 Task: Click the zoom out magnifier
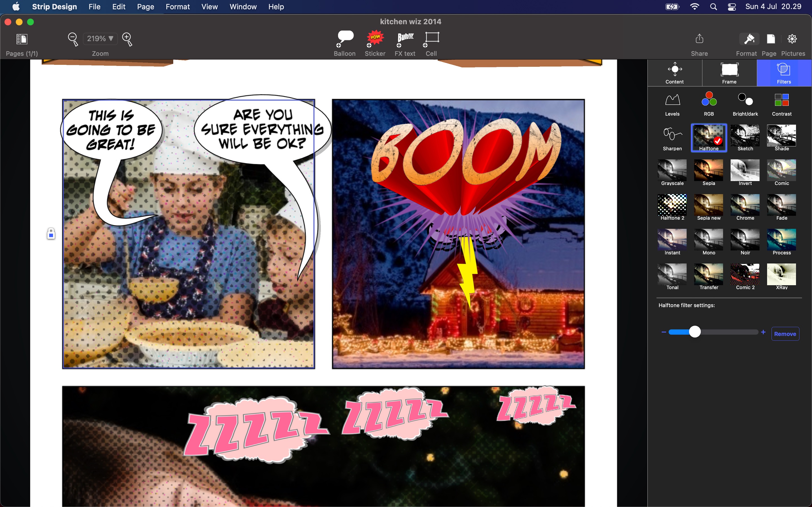(73, 39)
